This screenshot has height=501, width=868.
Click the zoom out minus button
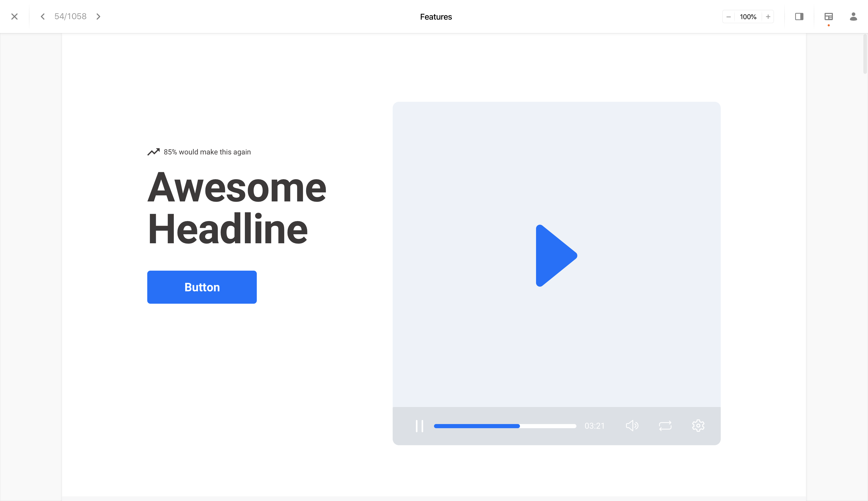click(x=728, y=17)
